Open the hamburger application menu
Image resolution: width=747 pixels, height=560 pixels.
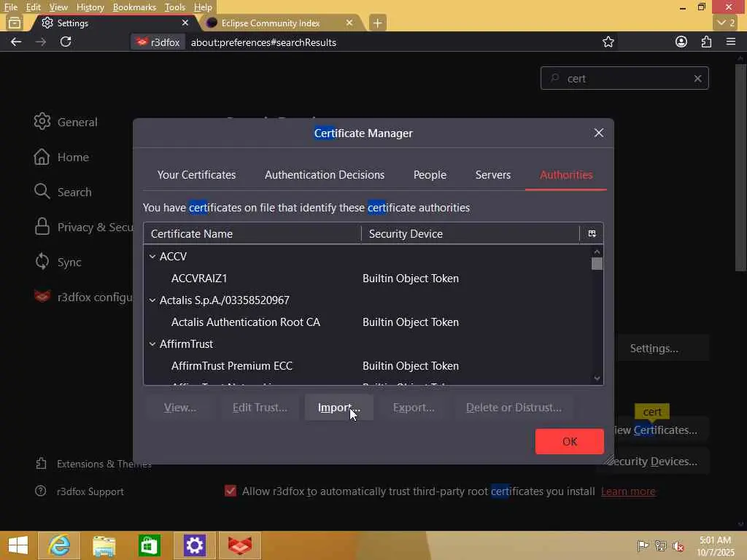coord(731,42)
